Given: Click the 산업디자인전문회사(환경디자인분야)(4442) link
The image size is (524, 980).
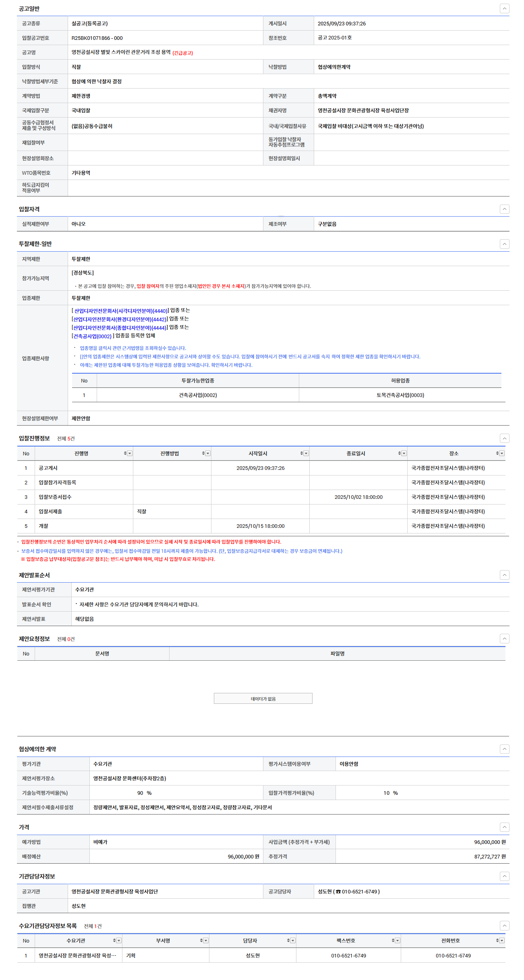Looking at the screenshot, I should 119,319.
